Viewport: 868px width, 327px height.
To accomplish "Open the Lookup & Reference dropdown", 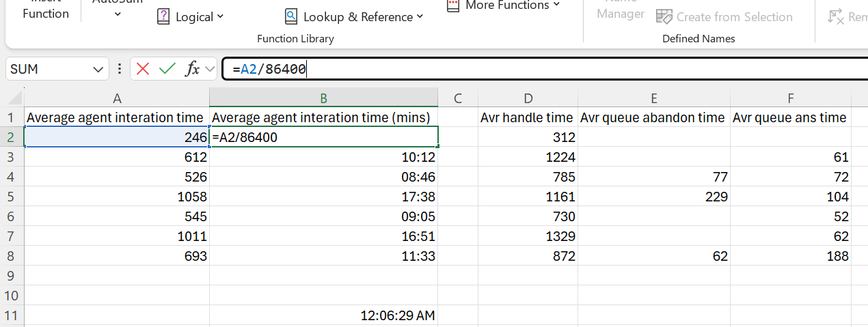I will (x=354, y=17).
